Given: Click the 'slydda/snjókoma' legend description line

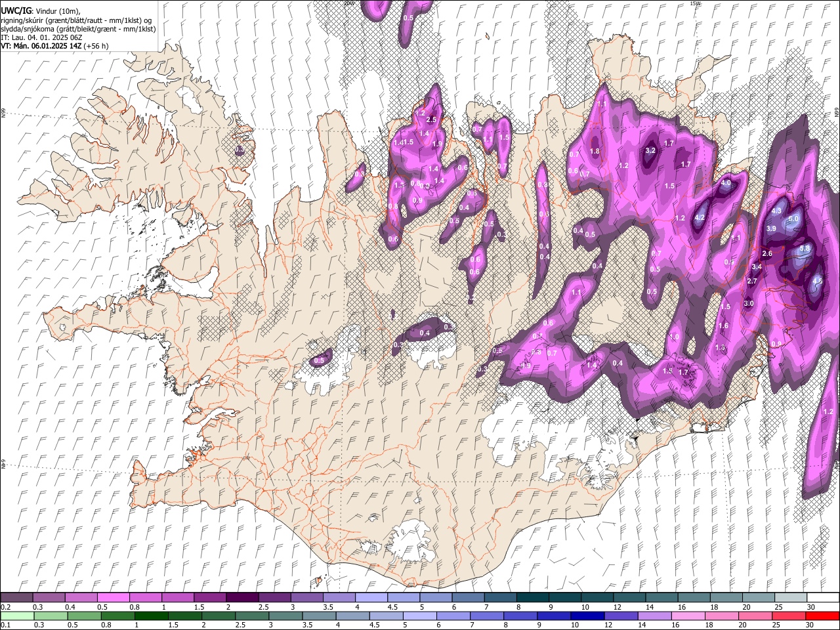Looking at the screenshot, I should point(78,29).
